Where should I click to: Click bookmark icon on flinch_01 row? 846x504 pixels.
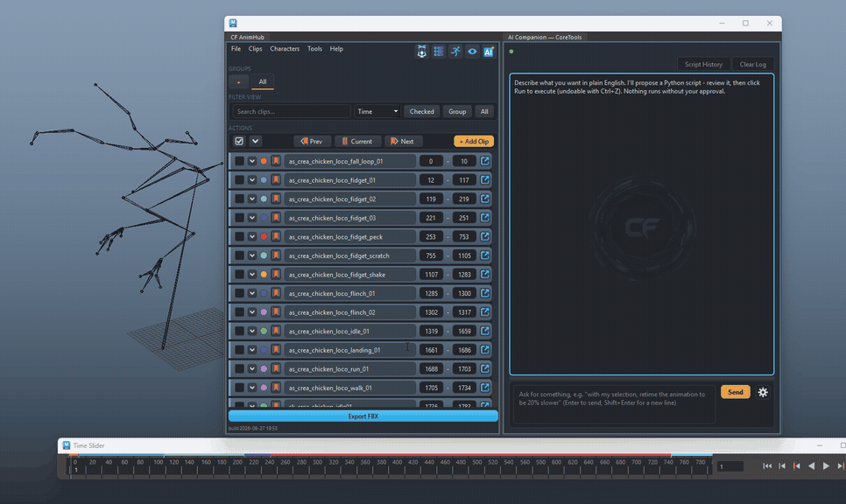276,293
